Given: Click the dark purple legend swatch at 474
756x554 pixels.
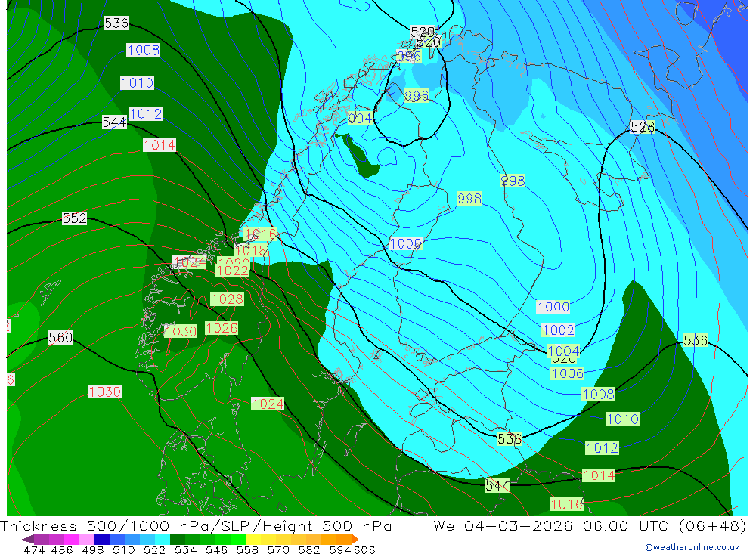Looking at the screenshot, I should coord(42,539).
